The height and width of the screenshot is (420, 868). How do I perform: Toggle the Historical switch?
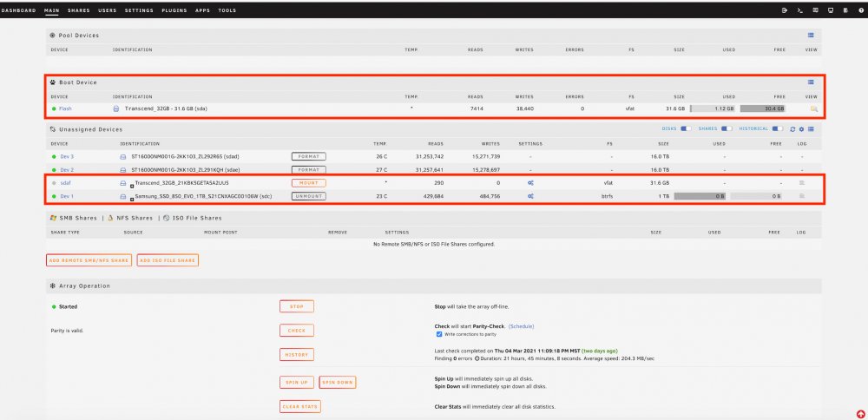[778, 129]
